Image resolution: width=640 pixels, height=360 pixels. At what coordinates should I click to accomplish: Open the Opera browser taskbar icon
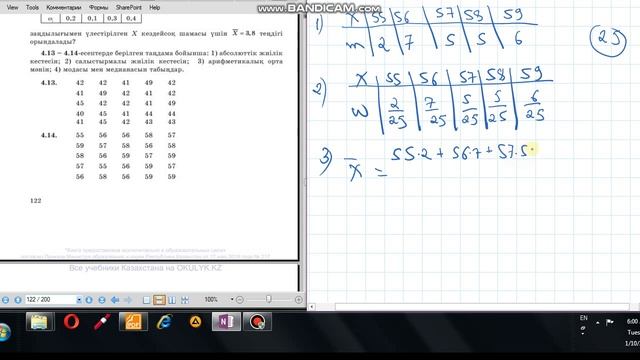tap(71, 322)
